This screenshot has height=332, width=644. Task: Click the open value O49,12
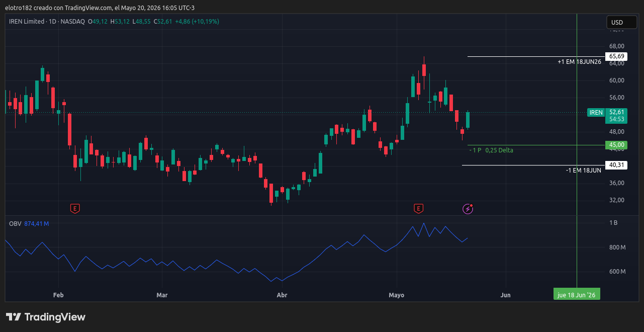point(98,22)
